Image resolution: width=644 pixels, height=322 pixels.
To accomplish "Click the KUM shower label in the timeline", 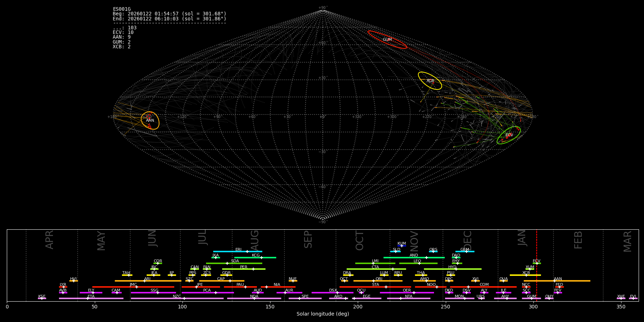I will [x=402, y=244].
